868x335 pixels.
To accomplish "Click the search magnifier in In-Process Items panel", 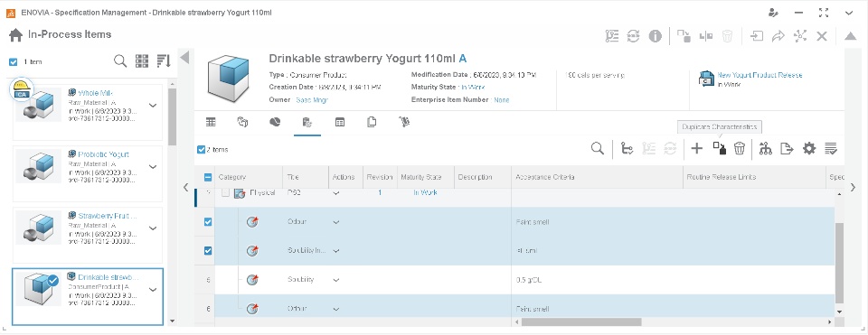I will pos(120,60).
